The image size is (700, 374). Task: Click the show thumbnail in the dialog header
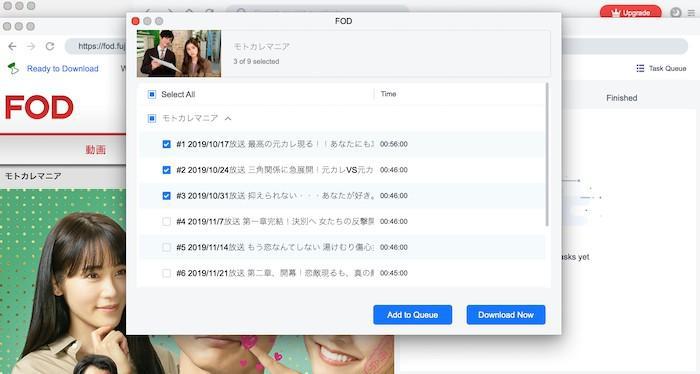tap(179, 53)
